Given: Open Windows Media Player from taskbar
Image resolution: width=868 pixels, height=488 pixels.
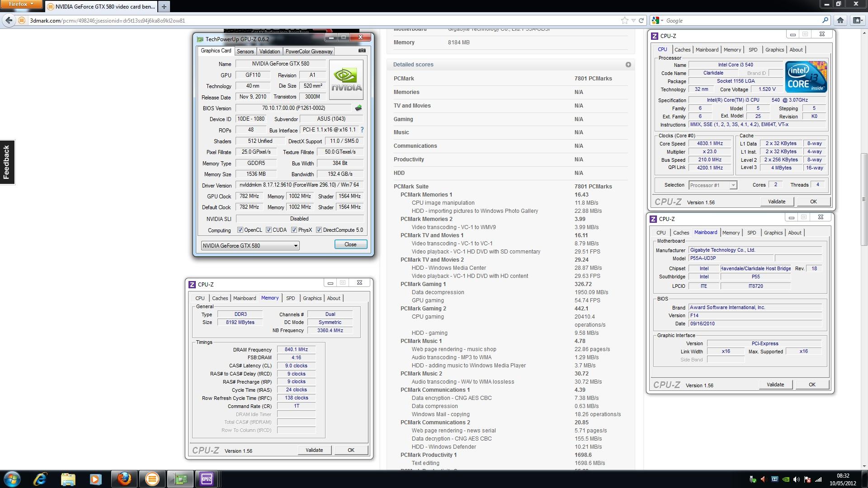Looking at the screenshot, I should [95, 479].
